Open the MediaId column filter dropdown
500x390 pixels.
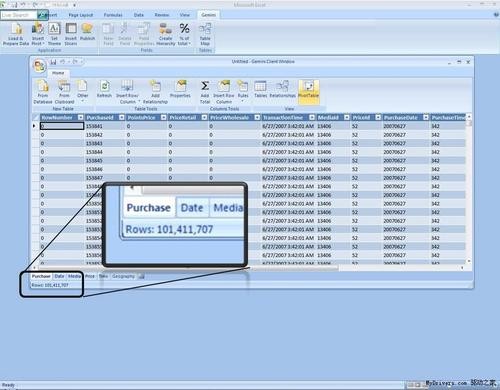pos(347,117)
